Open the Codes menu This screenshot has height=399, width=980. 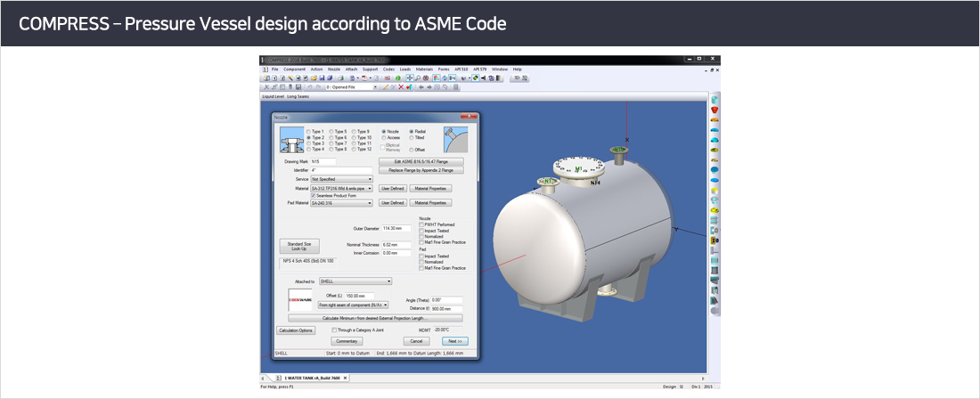coord(388,69)
